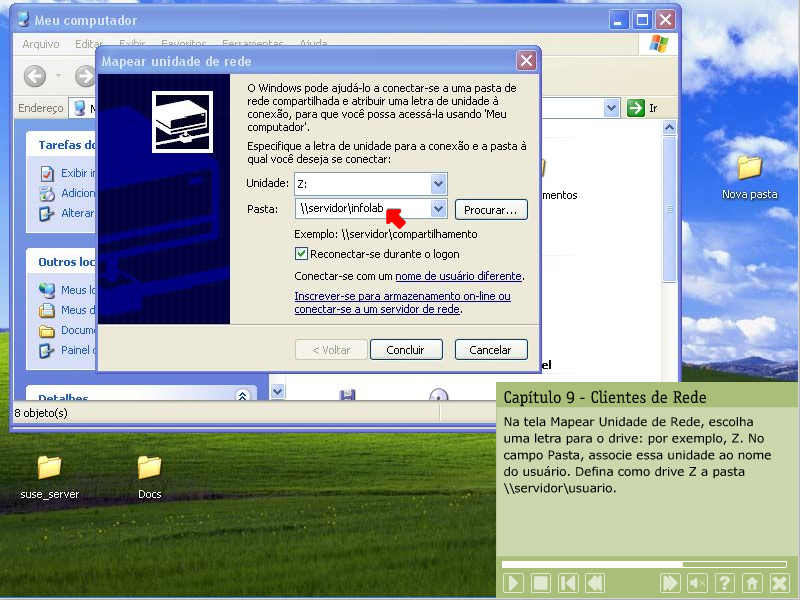Open the tutorial help question-mark icon

coord(725,583)
